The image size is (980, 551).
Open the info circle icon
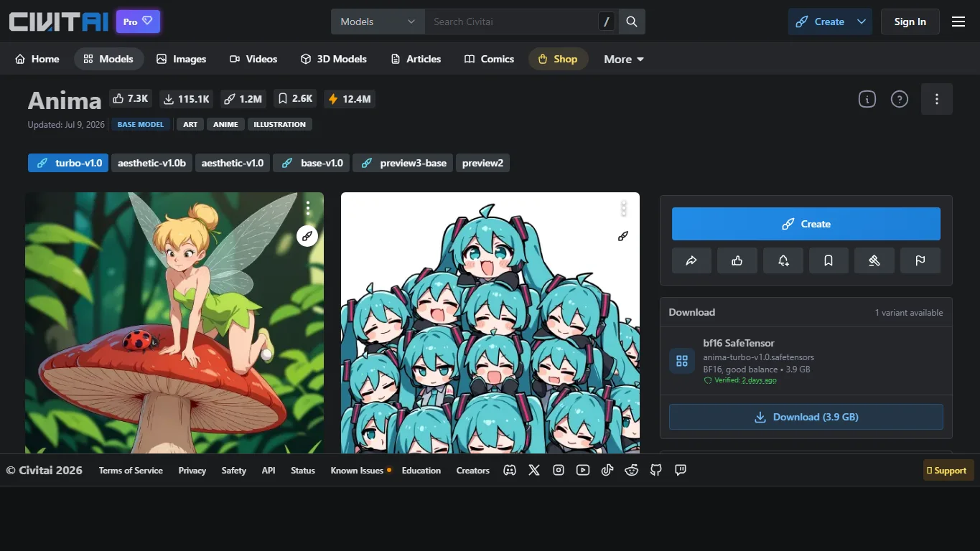coord(867,99)
